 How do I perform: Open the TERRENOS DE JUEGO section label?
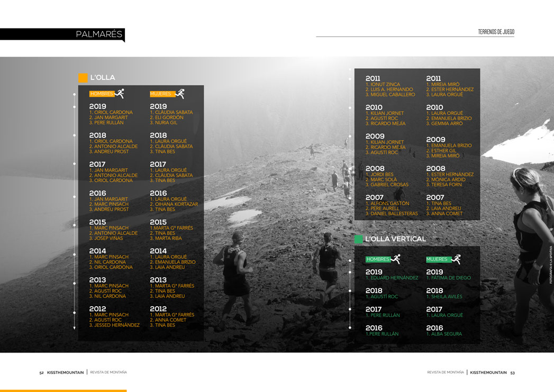[x=496, y=32]
